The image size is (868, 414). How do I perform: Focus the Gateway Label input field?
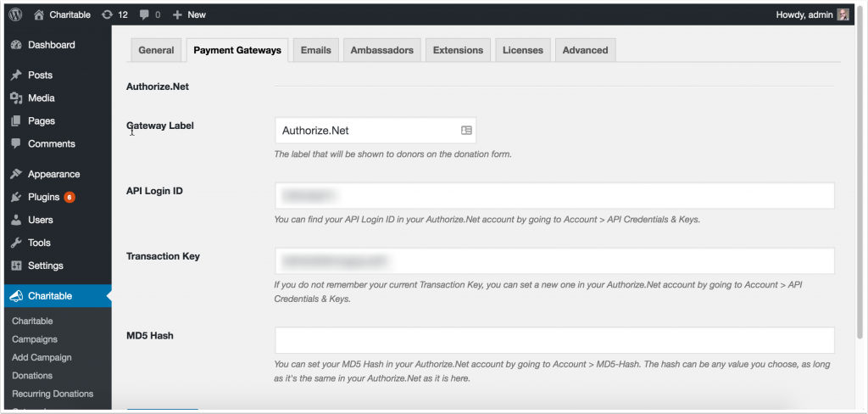(376, 131)
